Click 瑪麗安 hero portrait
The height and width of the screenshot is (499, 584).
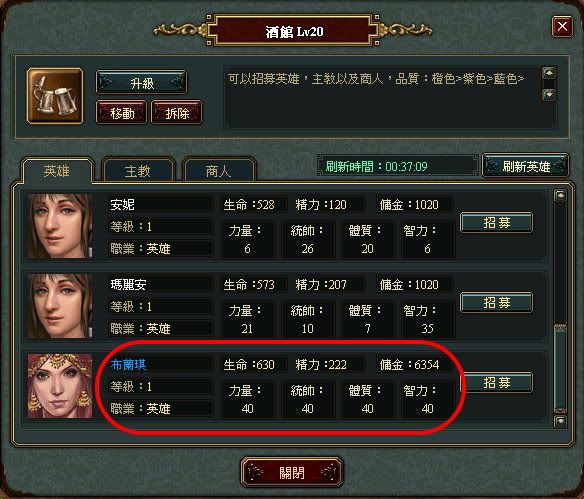point(60,306)
